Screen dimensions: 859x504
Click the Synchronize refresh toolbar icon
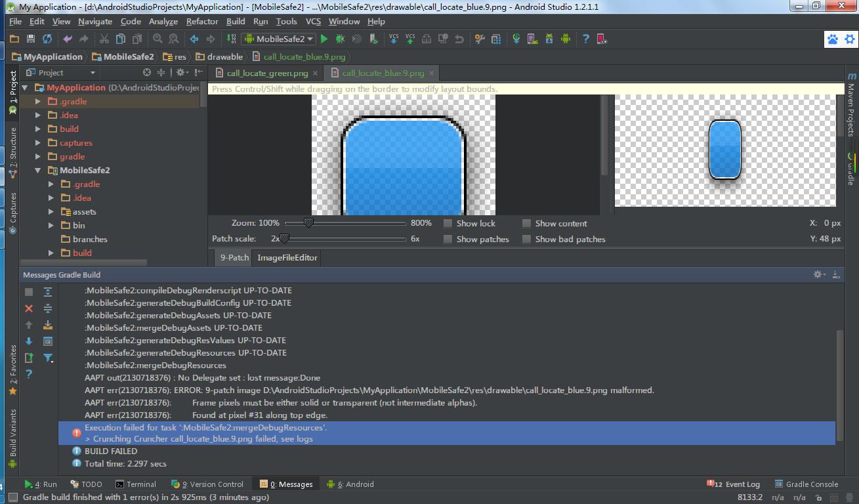(x=47, y=39)
